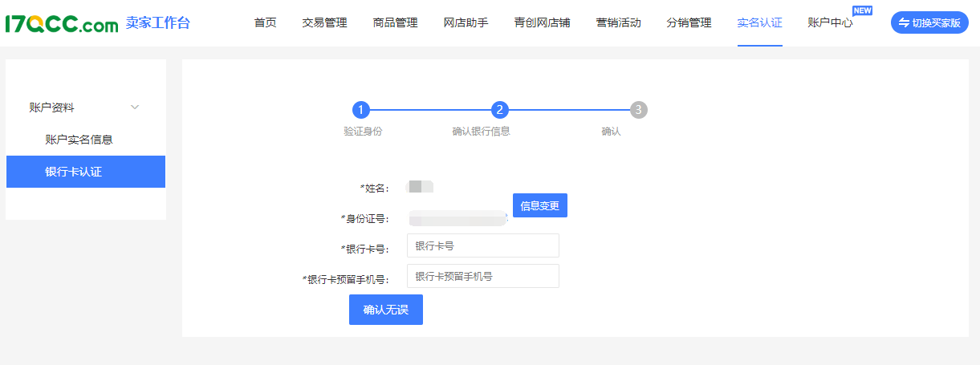Viewport: 980px width, 365px height.
Task: Open the 营销活动 menu
Action: [618, 23]
